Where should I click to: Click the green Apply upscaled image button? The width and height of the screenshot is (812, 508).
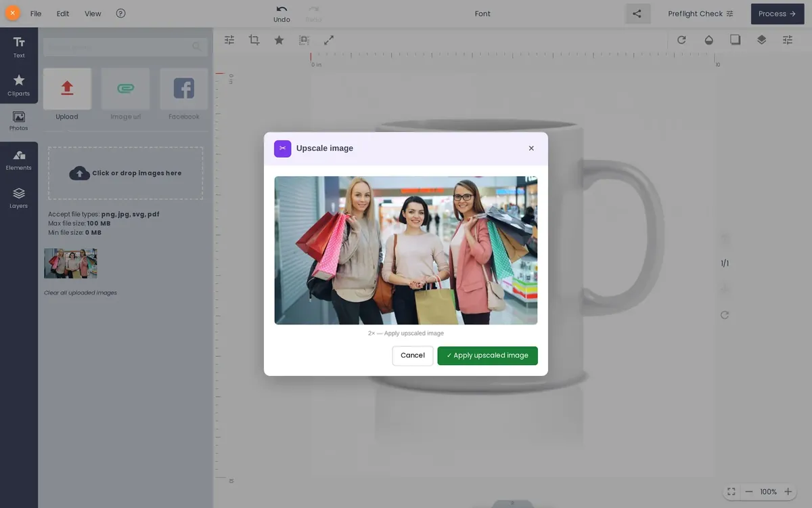pos(487,356)
